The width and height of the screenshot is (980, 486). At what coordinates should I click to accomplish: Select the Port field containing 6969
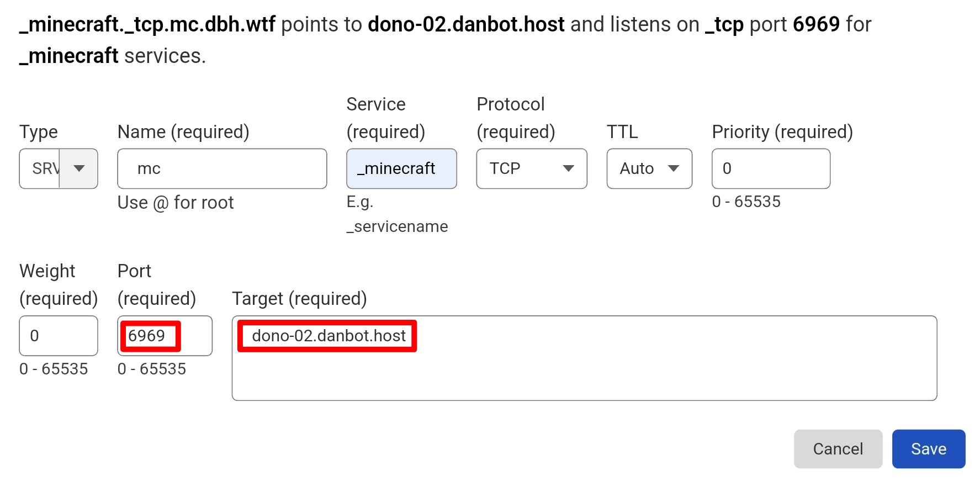coord(164,336)
